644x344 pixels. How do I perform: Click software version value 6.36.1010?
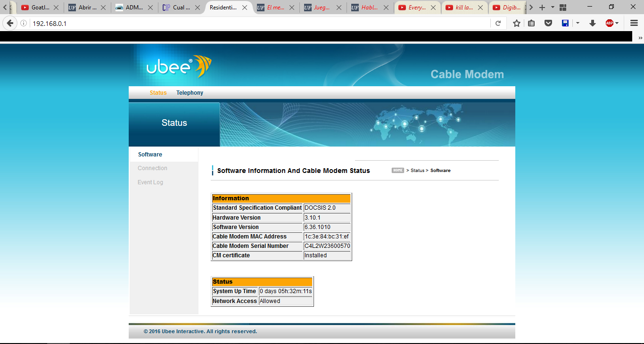coord(327,227)
